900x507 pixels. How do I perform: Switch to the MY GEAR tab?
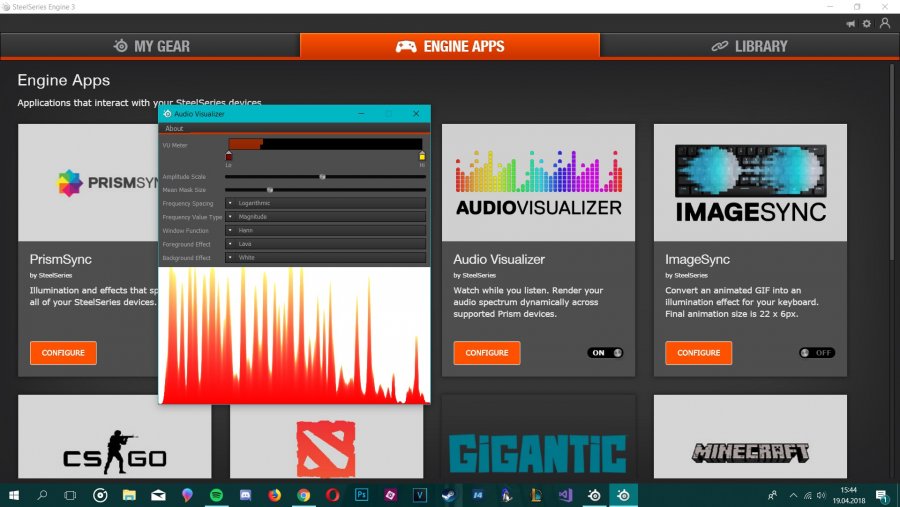coord(150,46)
